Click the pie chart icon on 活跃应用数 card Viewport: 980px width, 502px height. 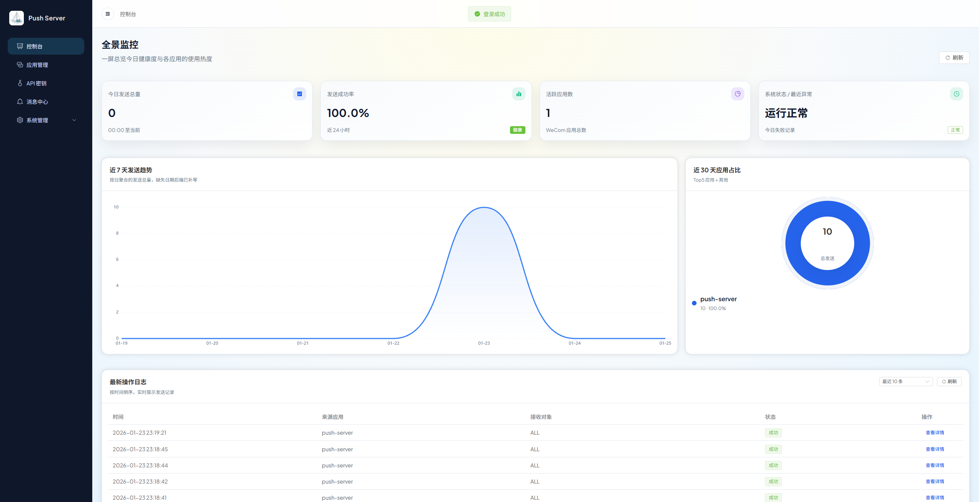tap(737, 94)
